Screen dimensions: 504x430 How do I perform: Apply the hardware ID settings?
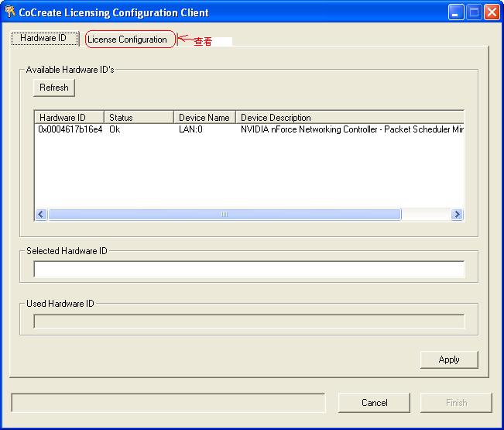tap(449, 359)
